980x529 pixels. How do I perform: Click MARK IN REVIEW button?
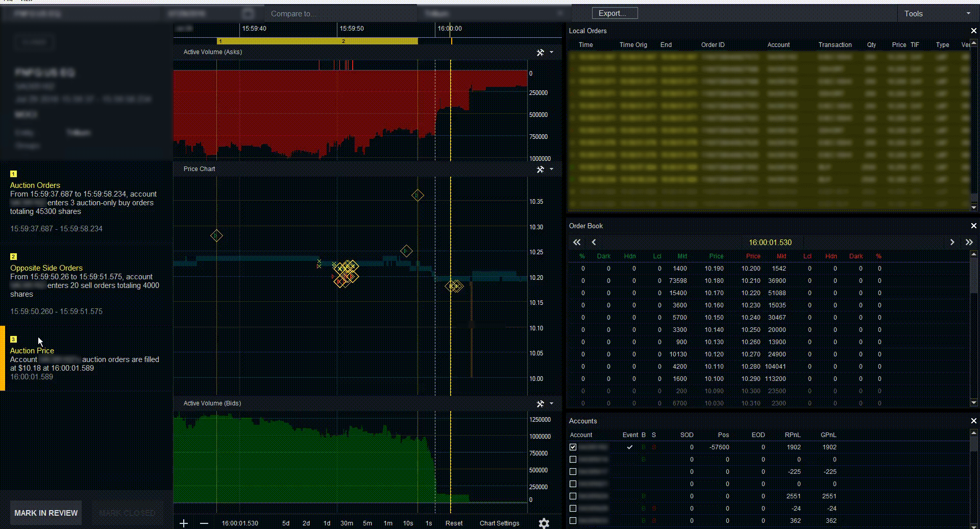(46, 513)
